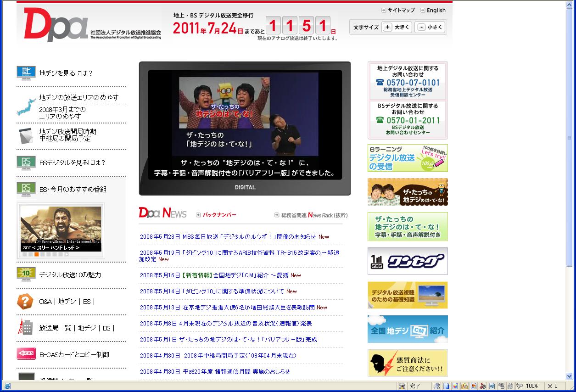Click the X 0 blocked counter in the status bar
Viewport: 576px width, 392px height.
(x=553, y=386)
